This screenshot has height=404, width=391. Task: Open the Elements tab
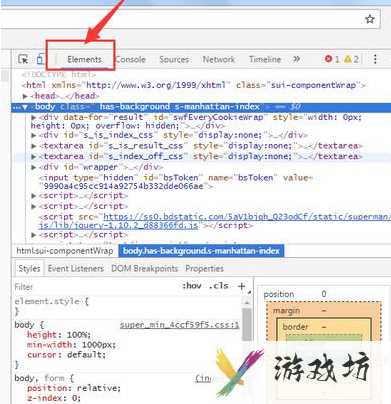pos(84,59)
